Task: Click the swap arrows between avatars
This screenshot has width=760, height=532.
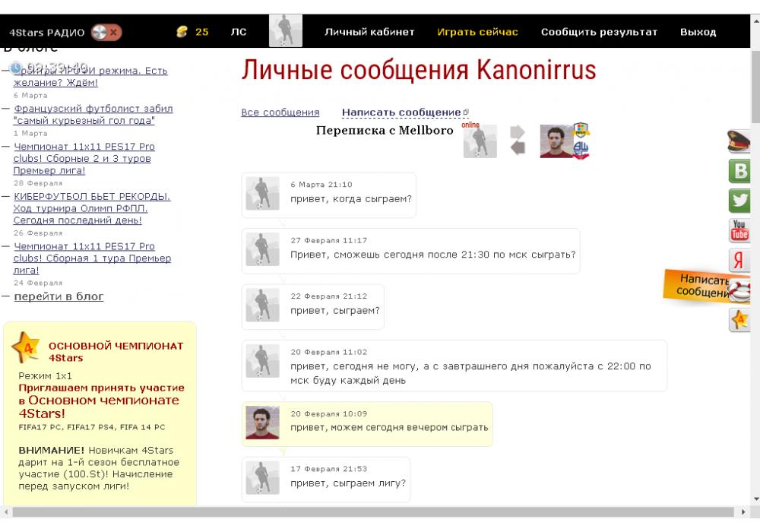Action: pyautogui.click(x=518, y=141)
